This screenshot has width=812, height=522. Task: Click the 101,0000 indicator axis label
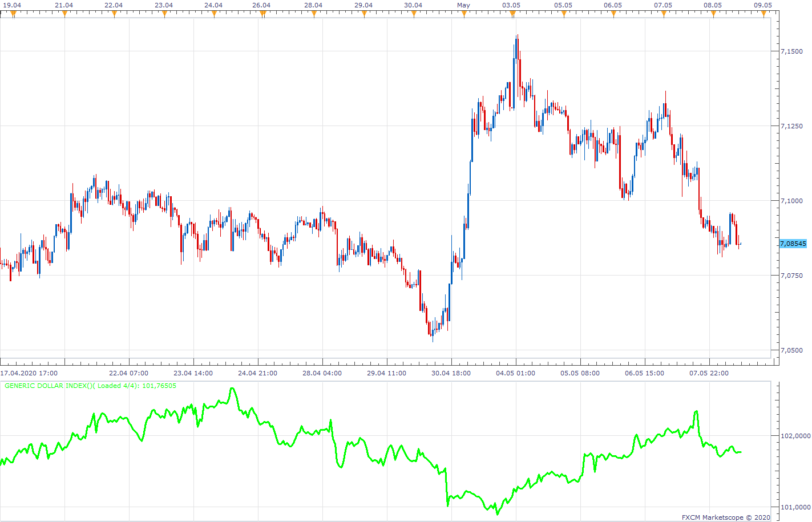click(x=795, y=507)
